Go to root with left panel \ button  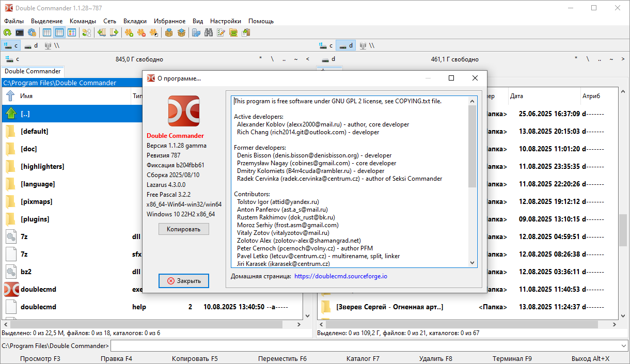[x=272, y=59]
